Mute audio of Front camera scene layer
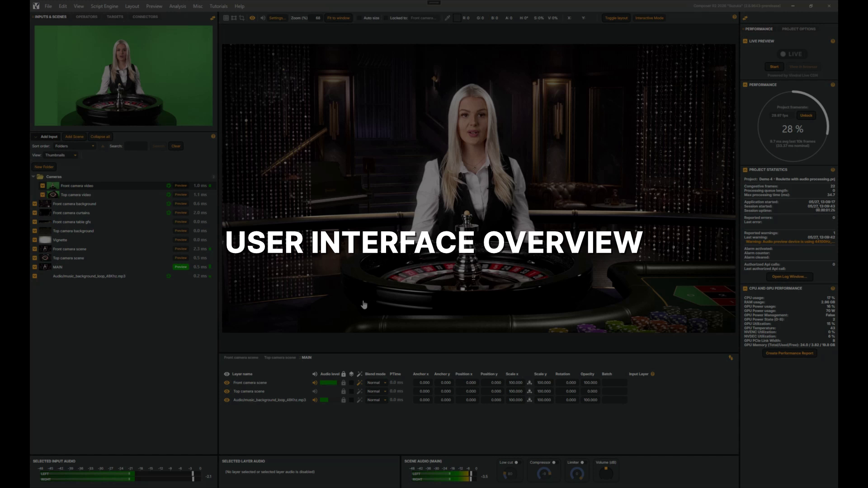The width and height of the screenshot is (868, 488). click(x=315, y=383)
